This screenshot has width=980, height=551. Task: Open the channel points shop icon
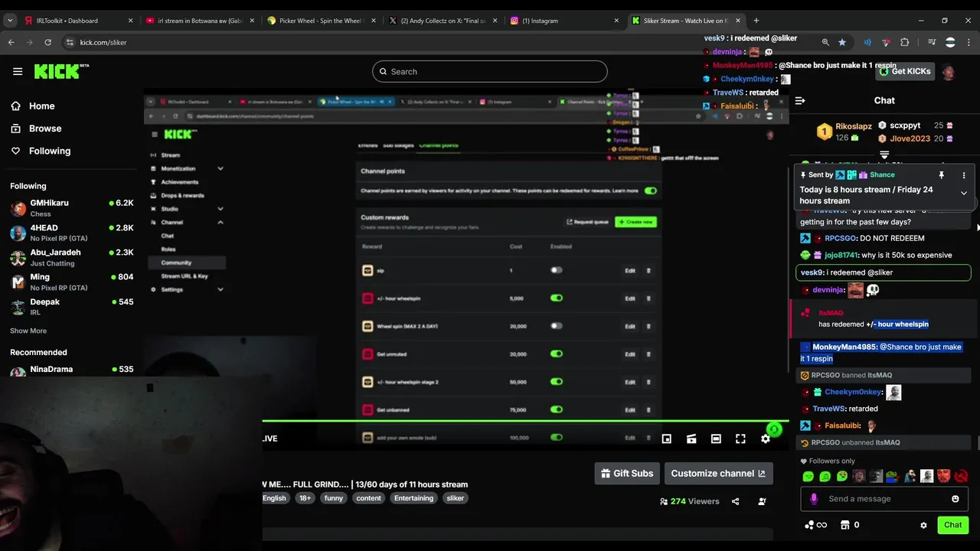click(x=845, y=525)
